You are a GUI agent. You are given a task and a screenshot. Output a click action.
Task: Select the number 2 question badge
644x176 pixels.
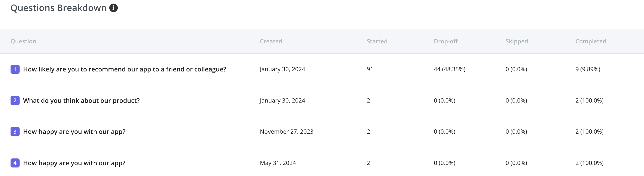point(15,101)
